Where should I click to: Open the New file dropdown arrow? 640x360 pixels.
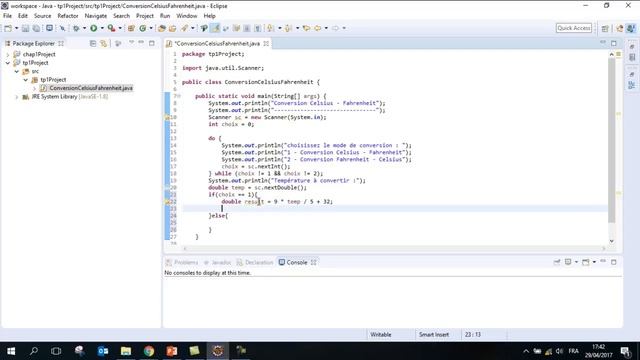point(16,28)
